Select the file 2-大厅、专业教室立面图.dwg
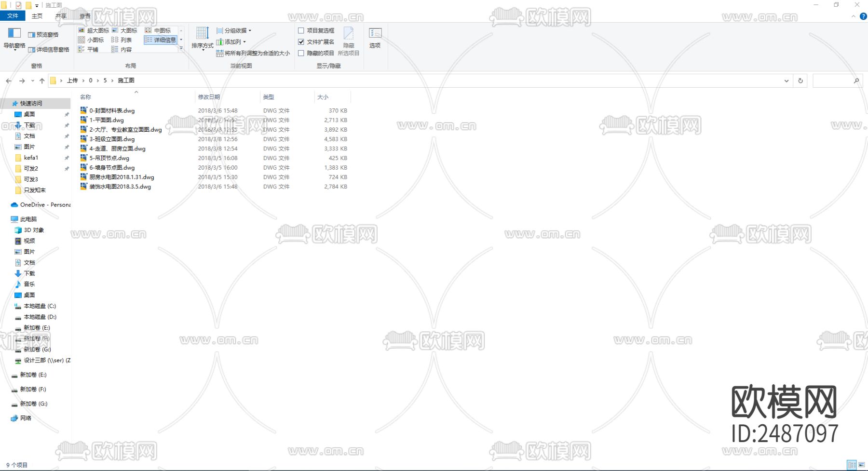The width and height of the screenshot is (868, 471). [x=125, y=130]
